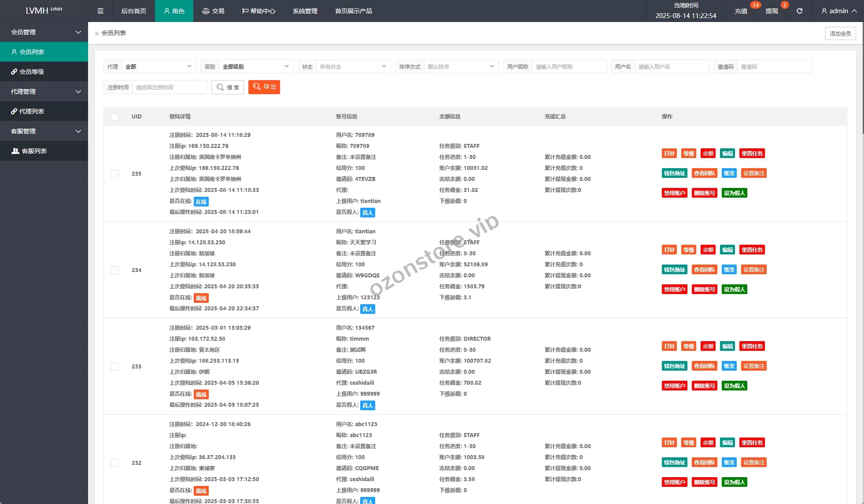
Task: Open the 系统管理 top menu
Action: [305, 11]
